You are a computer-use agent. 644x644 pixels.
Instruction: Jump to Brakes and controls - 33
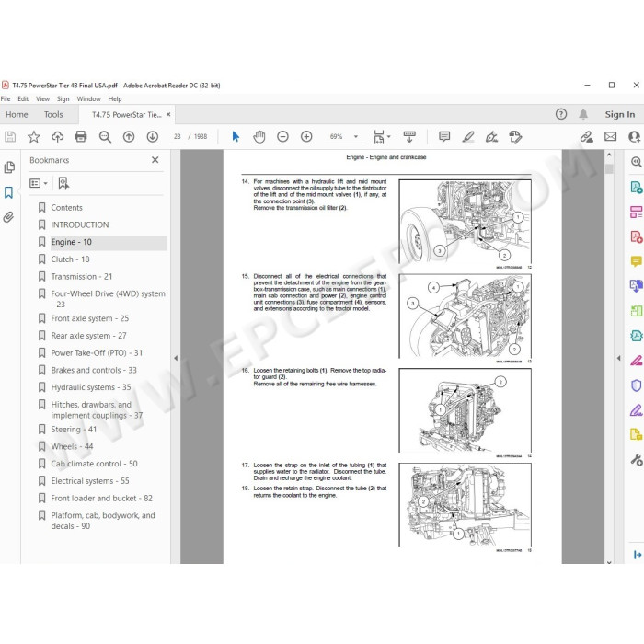tap(94, 370)
